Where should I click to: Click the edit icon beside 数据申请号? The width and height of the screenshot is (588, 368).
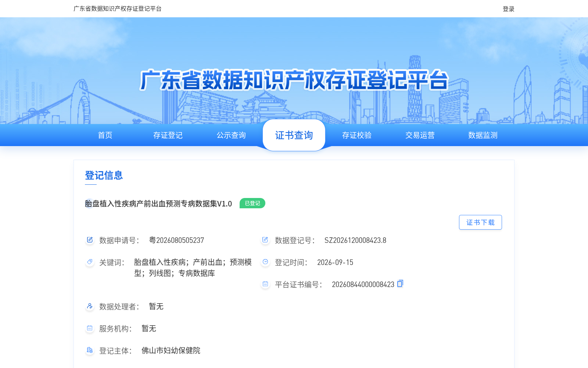click(90, 240)
